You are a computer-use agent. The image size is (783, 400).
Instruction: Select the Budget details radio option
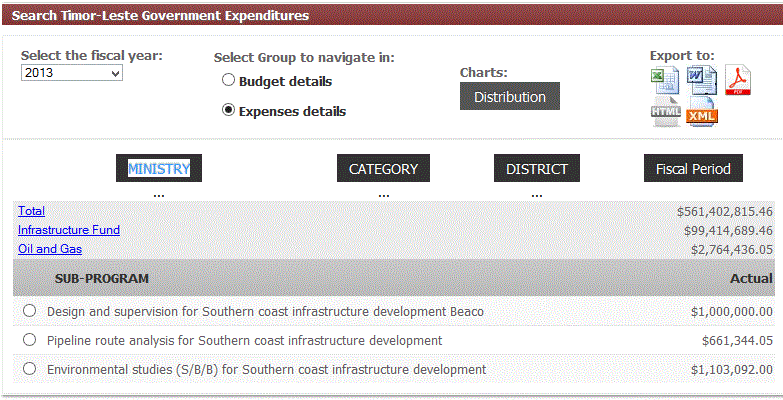pos(228,80)
